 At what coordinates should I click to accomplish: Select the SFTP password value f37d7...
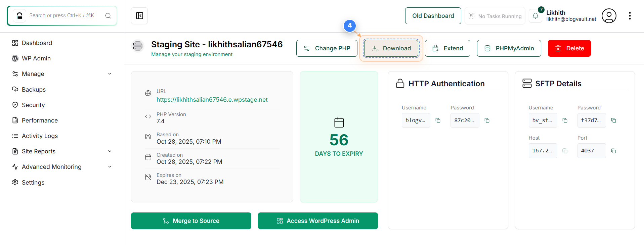click(x=592, y=120)
